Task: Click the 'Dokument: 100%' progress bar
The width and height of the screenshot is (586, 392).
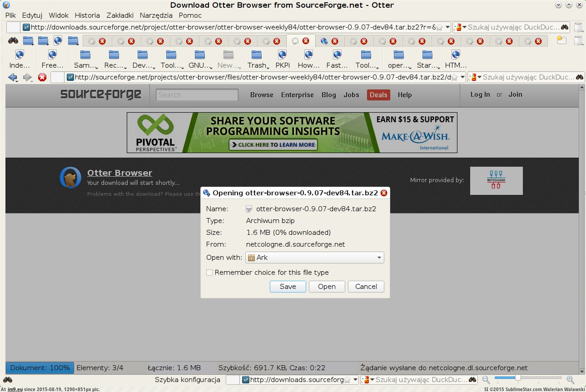Action: click(40, 368)
